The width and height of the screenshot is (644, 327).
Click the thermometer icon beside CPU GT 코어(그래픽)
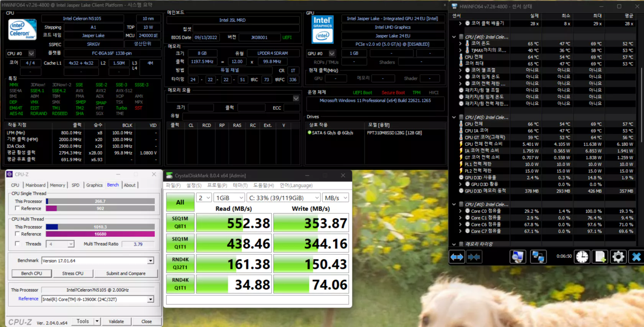point(461,137)
